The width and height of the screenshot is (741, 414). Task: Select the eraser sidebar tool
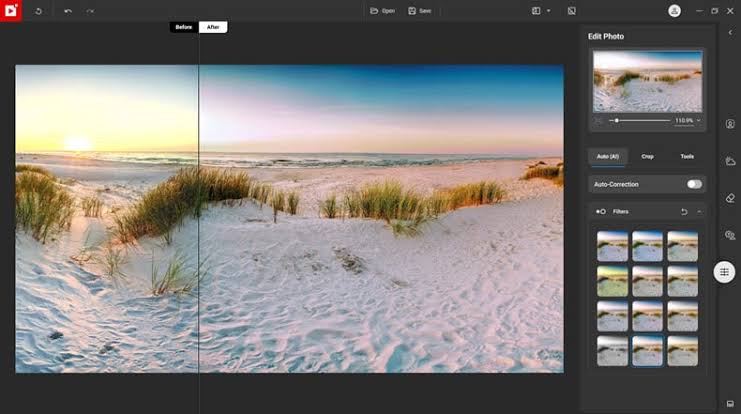(x=730, y=198)
